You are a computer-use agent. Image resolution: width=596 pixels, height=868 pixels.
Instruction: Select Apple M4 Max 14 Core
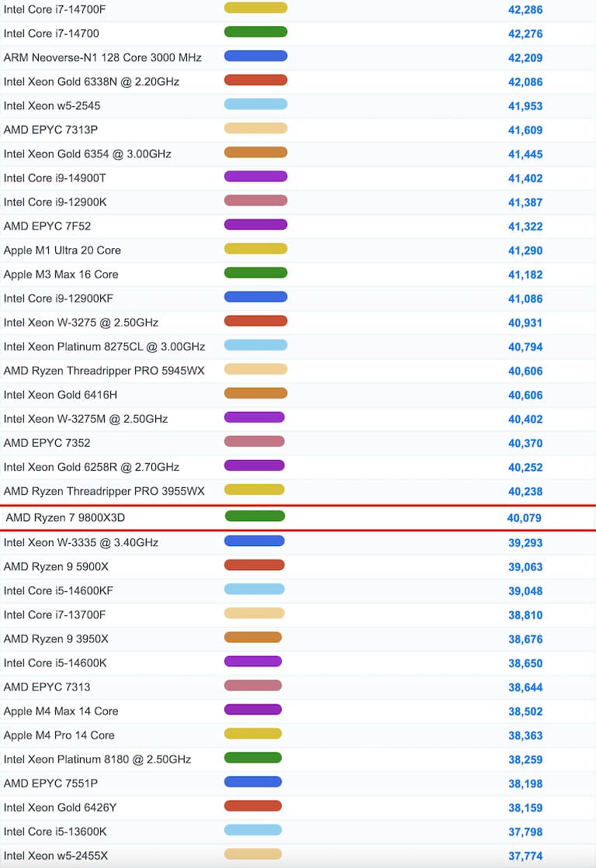point(61,711)
